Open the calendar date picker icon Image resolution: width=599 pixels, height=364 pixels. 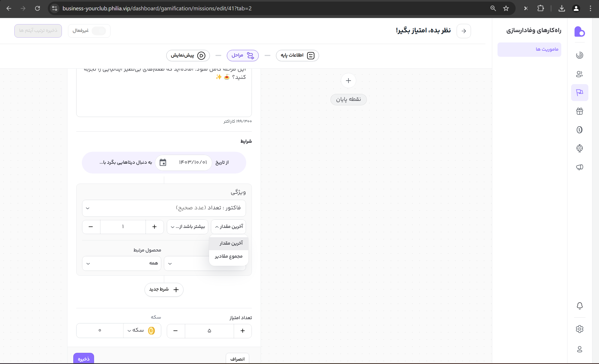point(163,162)
